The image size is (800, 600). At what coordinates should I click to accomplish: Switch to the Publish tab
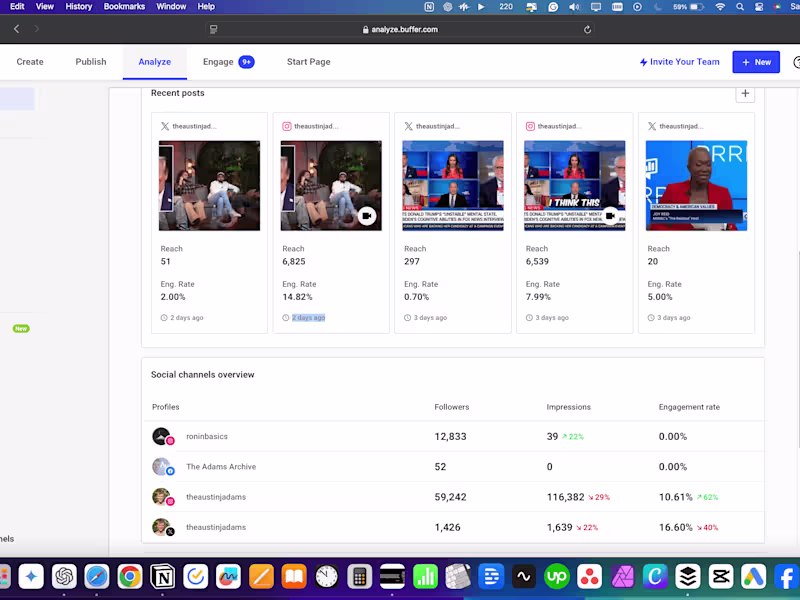tap(90, 61)
